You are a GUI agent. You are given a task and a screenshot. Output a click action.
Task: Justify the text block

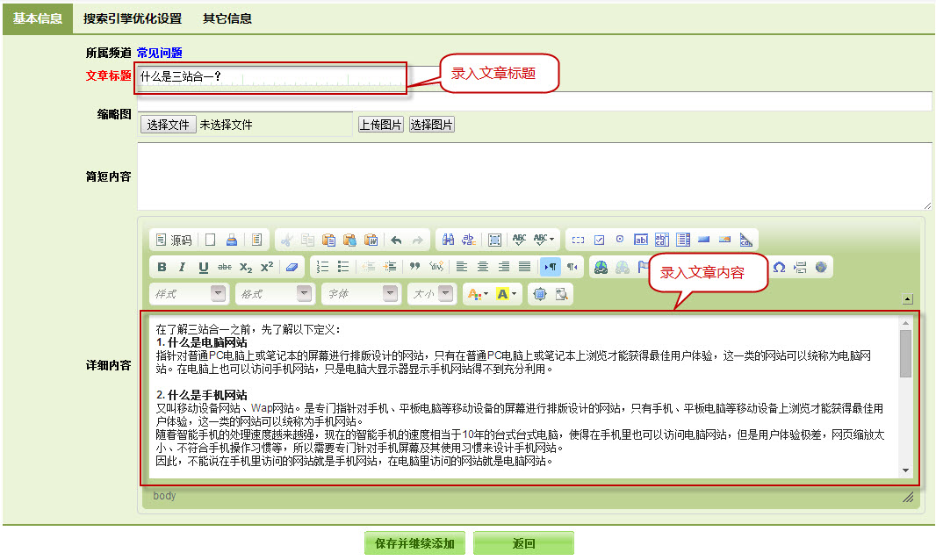pyautogui.click(x=525, y=267)
